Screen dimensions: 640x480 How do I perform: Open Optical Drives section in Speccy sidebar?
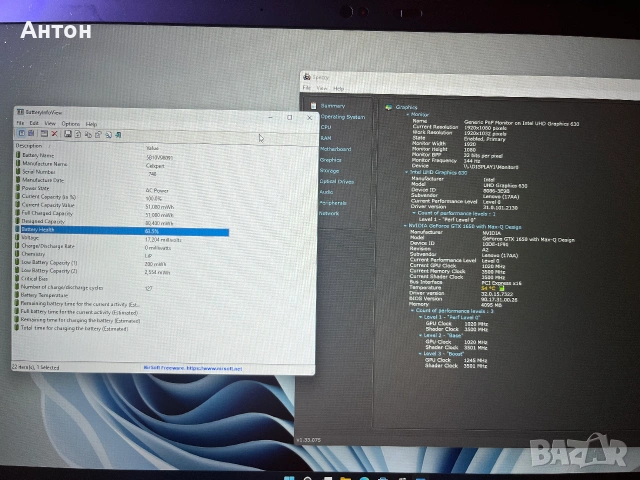pos(337,181)
